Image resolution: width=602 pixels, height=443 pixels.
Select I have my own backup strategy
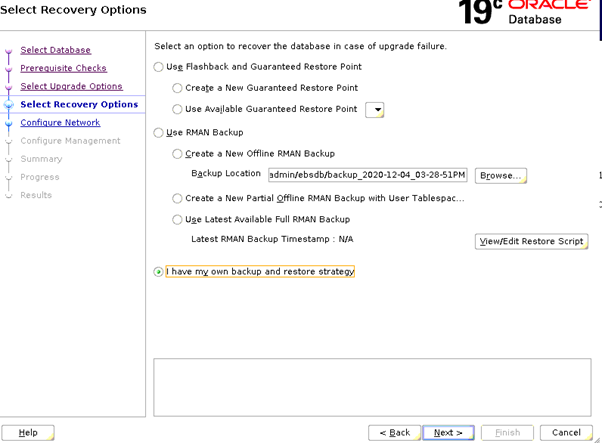point(159,272)
